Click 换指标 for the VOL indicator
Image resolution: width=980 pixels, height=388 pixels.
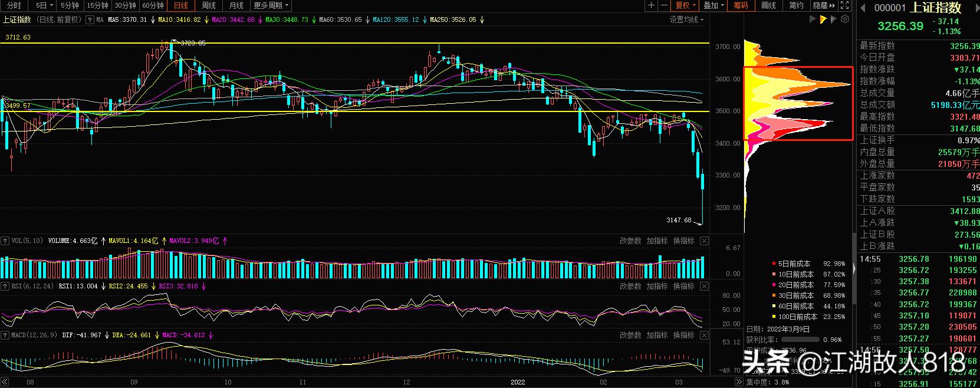(683, 241)
